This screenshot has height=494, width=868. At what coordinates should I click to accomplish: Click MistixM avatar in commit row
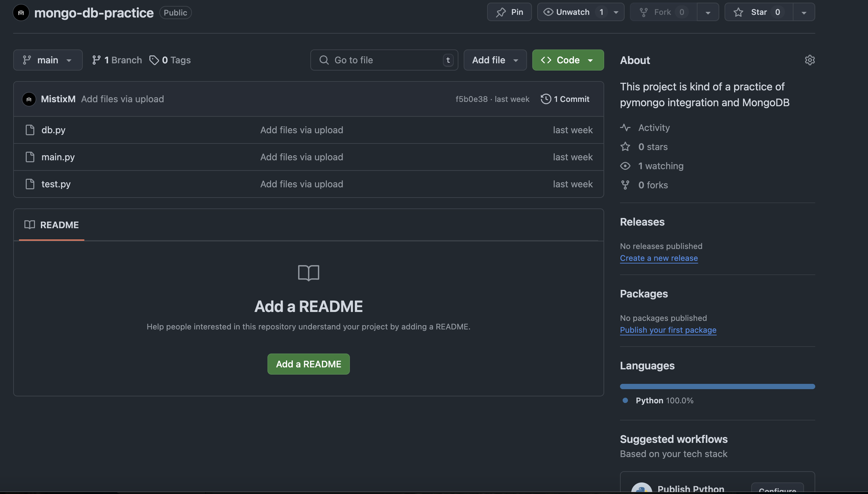pos(29,99)
